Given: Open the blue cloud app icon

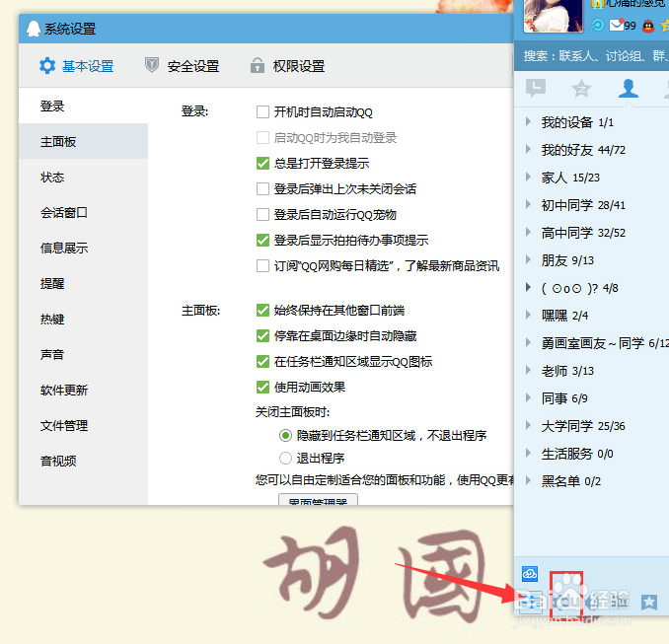Looking at the screenshot, I should [x=530, y=574].
